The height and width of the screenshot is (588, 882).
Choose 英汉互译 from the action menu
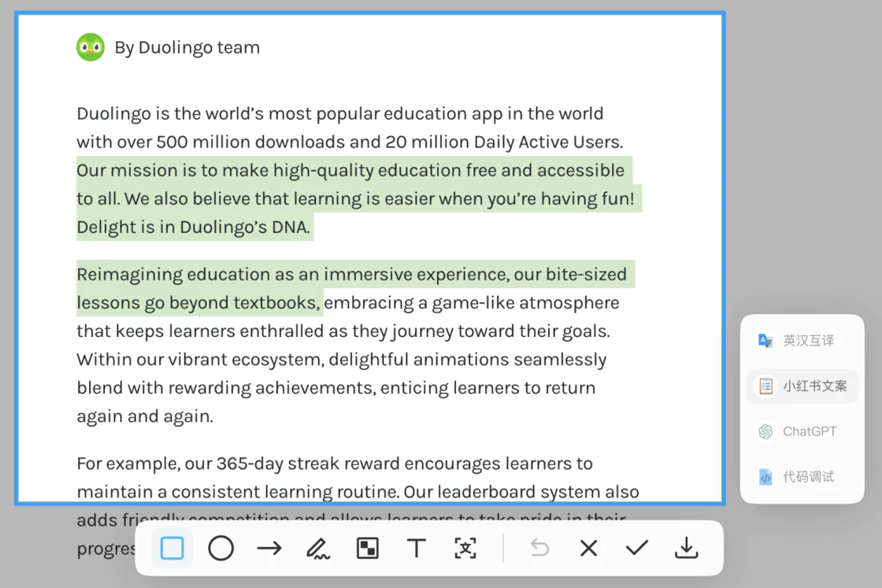point(802,341)
